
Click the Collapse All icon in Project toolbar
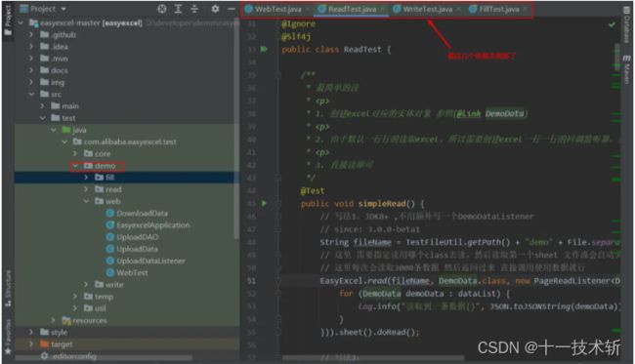click(x=194, y=9)
